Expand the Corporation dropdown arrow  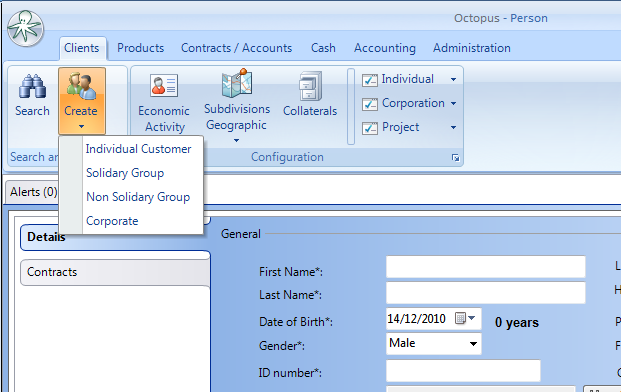(453, 104)
